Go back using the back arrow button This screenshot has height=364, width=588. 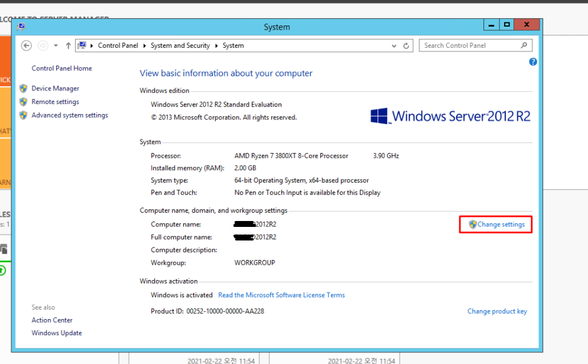(x=26, y=45)
